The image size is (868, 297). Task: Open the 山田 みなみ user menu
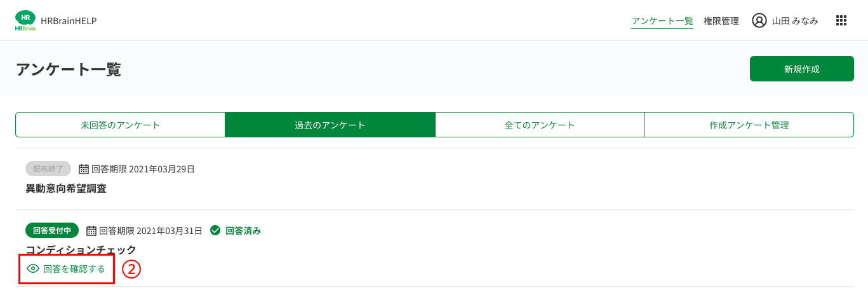(x=785, y=20)
